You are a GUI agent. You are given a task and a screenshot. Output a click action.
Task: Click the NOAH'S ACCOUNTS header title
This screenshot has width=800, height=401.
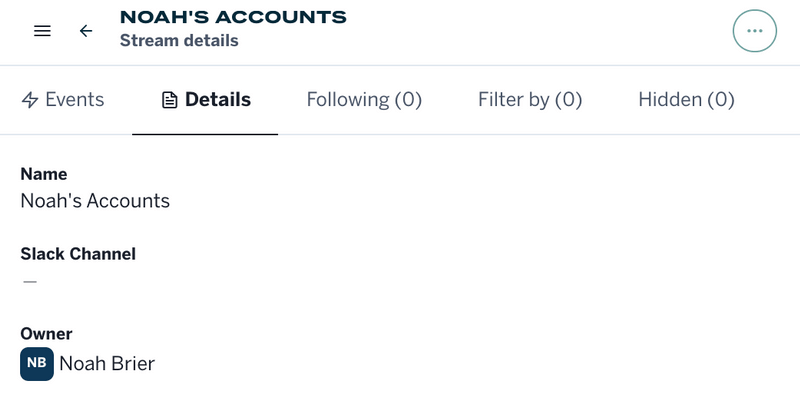coord(233,17)
